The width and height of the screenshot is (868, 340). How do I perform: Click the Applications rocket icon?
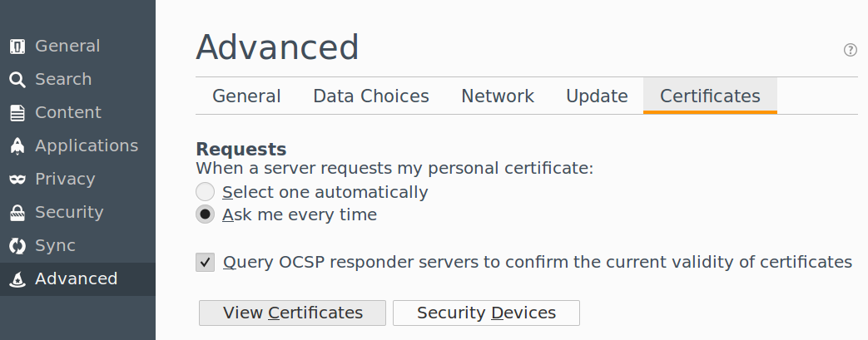coord(17,146)
